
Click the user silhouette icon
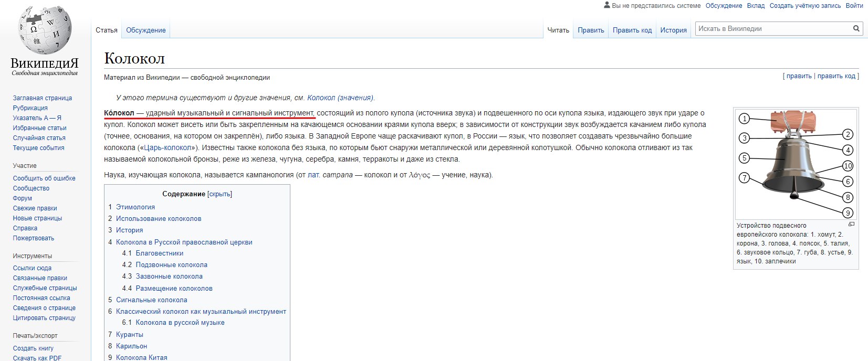[x=608, y=5]
